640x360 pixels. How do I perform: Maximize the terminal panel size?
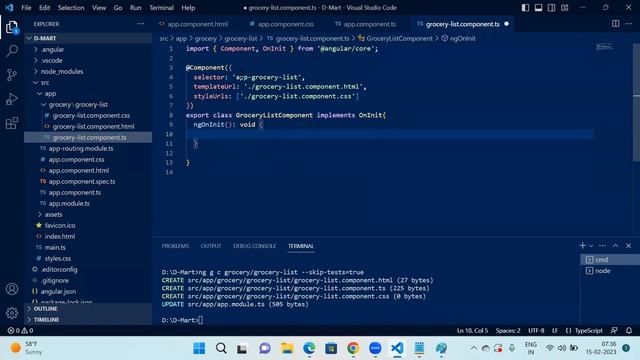616,246
